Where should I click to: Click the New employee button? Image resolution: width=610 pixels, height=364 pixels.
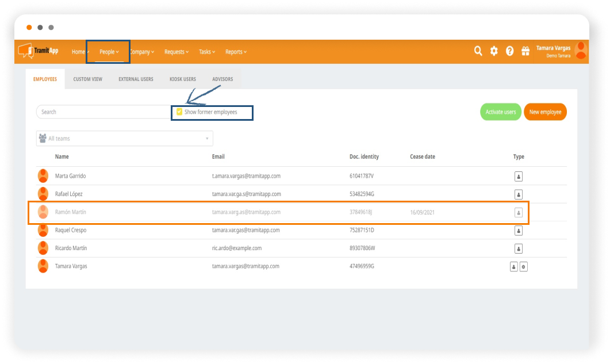pyautogui.click(x=544, y=112)
